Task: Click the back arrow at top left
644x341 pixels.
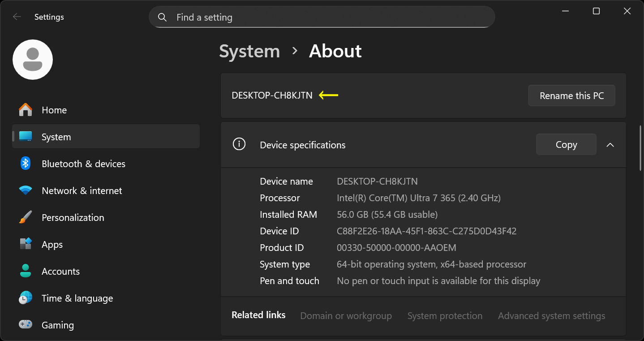Action: pos(17,17)
